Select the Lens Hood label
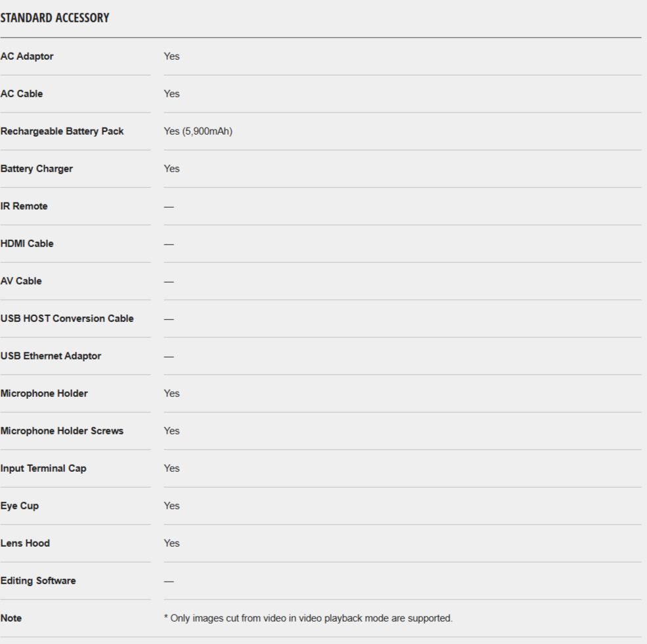 click(25, 543)
